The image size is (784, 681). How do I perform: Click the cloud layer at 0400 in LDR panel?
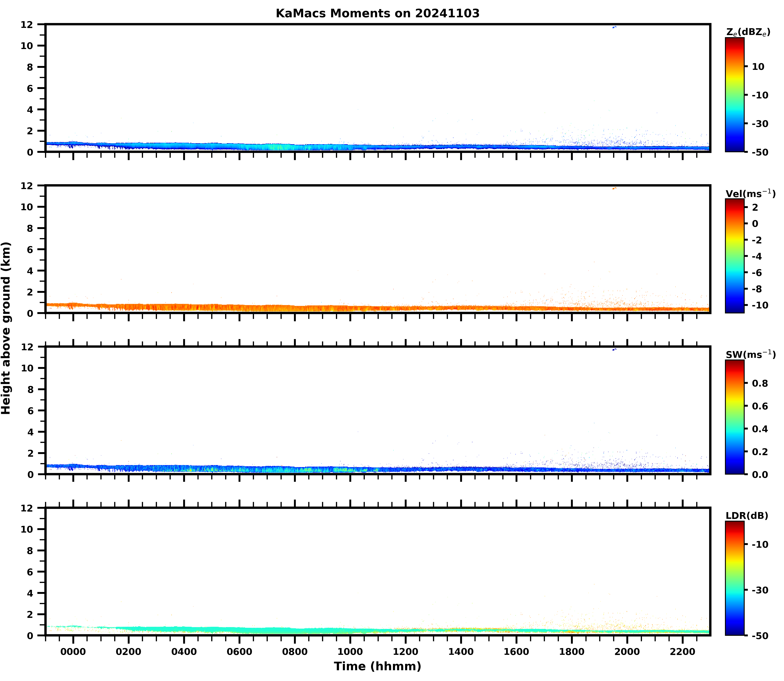pos(184,629)
